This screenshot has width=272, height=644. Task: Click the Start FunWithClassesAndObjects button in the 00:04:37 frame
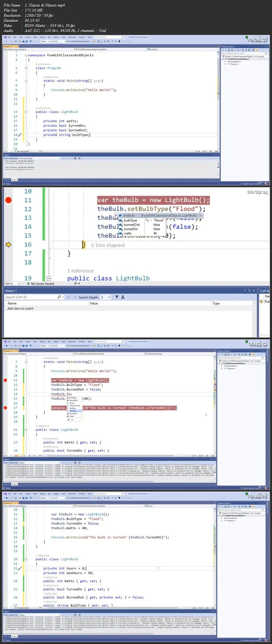(x=79, y=41)
